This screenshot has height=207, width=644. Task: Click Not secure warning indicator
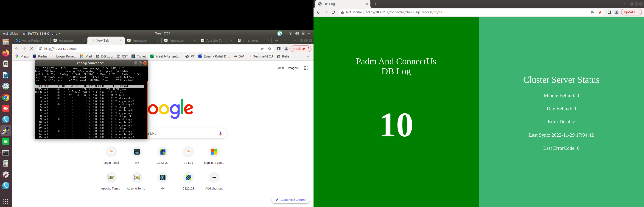[x=351, y=12]
